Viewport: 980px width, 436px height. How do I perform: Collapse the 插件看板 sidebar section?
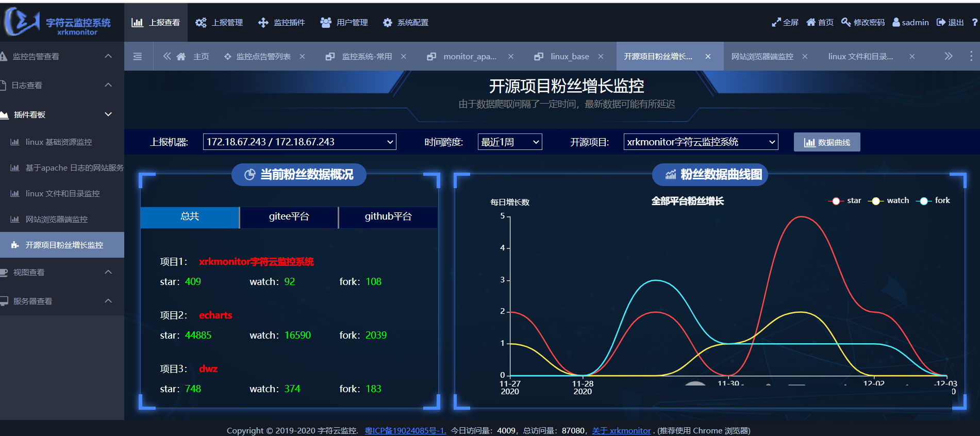point(62,114)
